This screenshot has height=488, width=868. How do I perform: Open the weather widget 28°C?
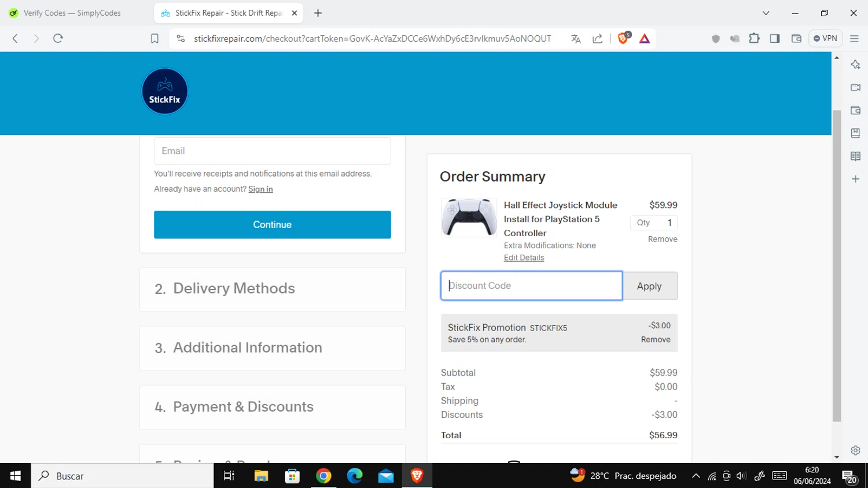pyautogui.click(x=623, y=476)
